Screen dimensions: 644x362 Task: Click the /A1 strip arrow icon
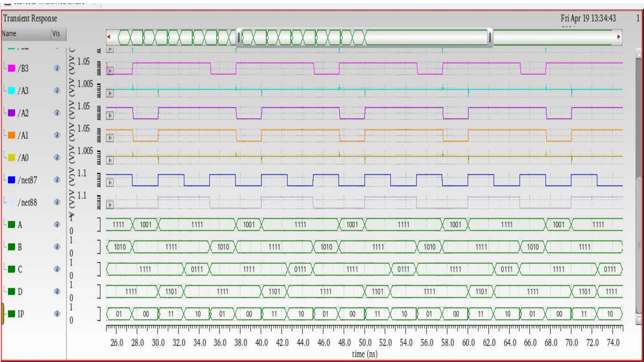tap(110, 138)
